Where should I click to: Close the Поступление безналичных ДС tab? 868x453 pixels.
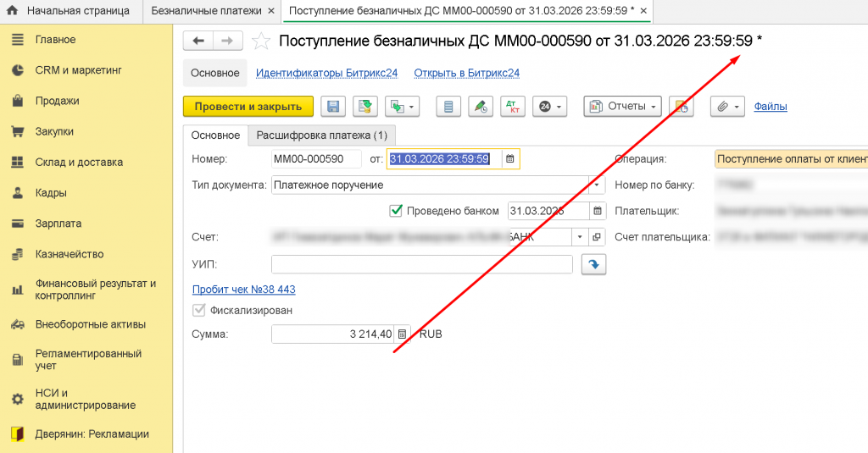[643, 10]
